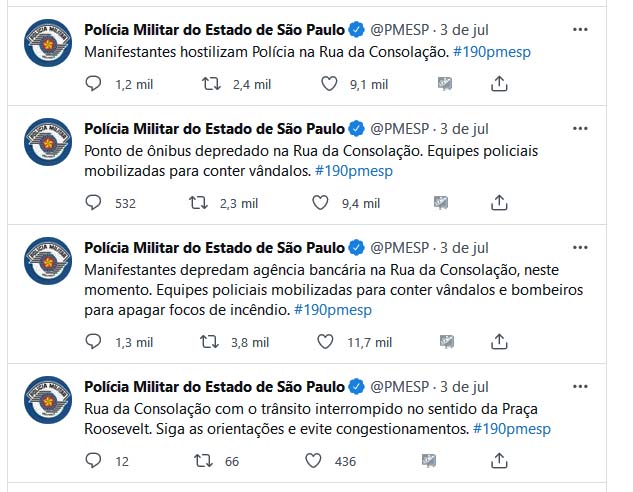Open Polícia Militar account name on third tweet
The height and width of the screenshot is (492, 633).
(x=214, y=247)
